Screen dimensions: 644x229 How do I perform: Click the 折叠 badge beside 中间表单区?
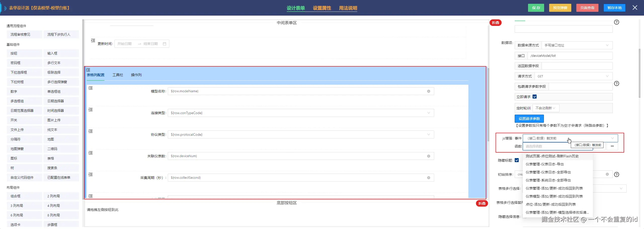pos(496,23)
